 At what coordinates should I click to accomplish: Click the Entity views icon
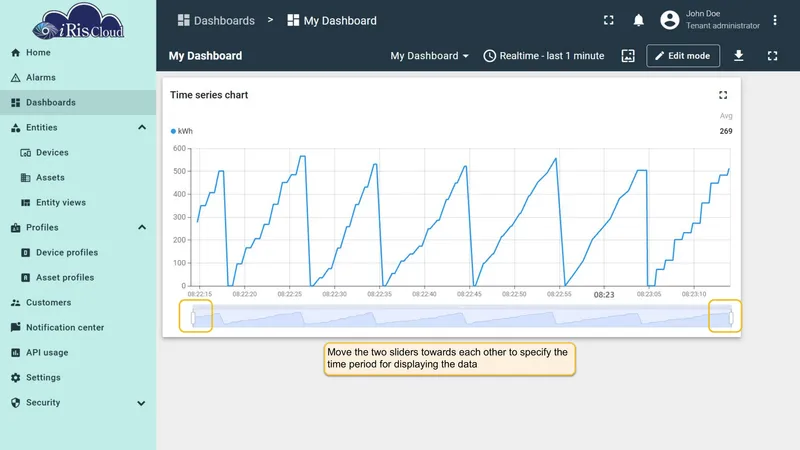pos(26,203)
